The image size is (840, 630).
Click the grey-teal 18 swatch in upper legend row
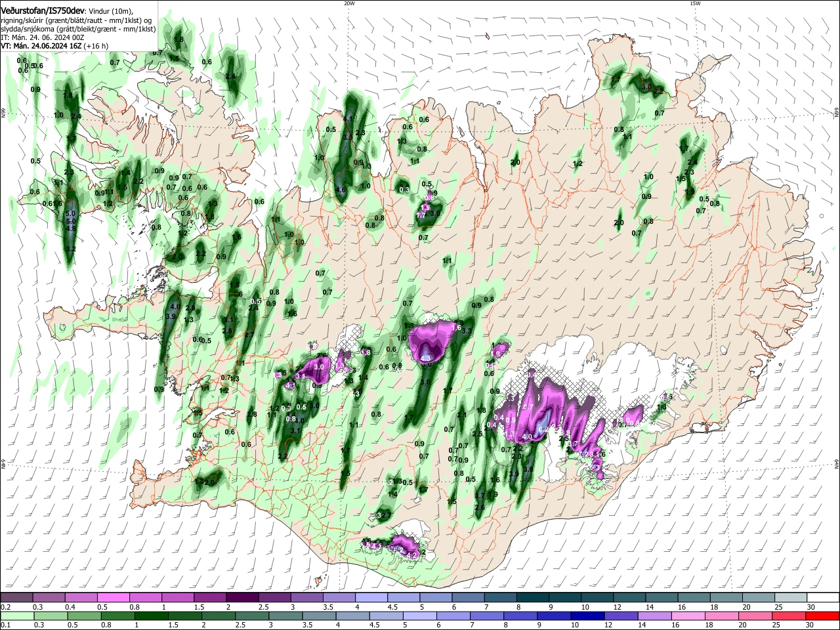click(726, 598)
